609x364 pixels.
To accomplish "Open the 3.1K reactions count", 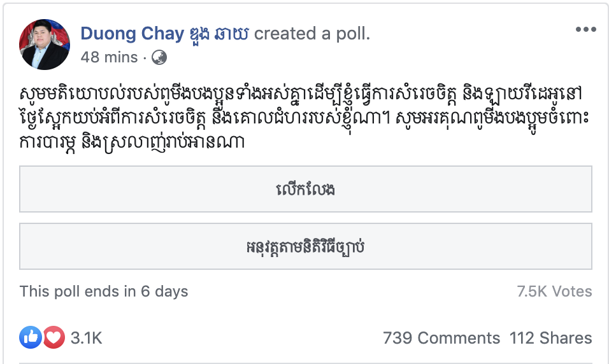I will tap(86, 338).
